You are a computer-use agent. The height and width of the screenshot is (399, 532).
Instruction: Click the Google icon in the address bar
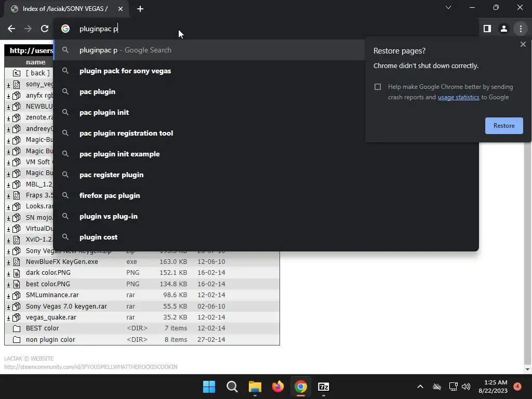point(65,29)
